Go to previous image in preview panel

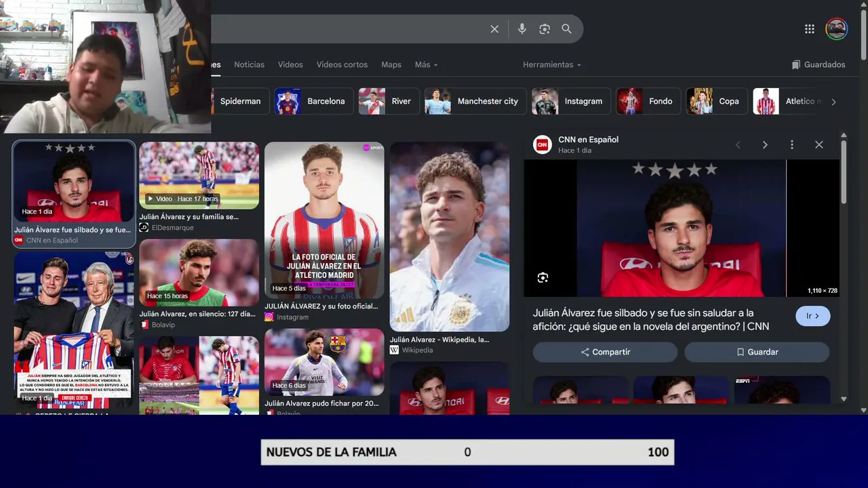pyautogui.click(x=738, y=145)
